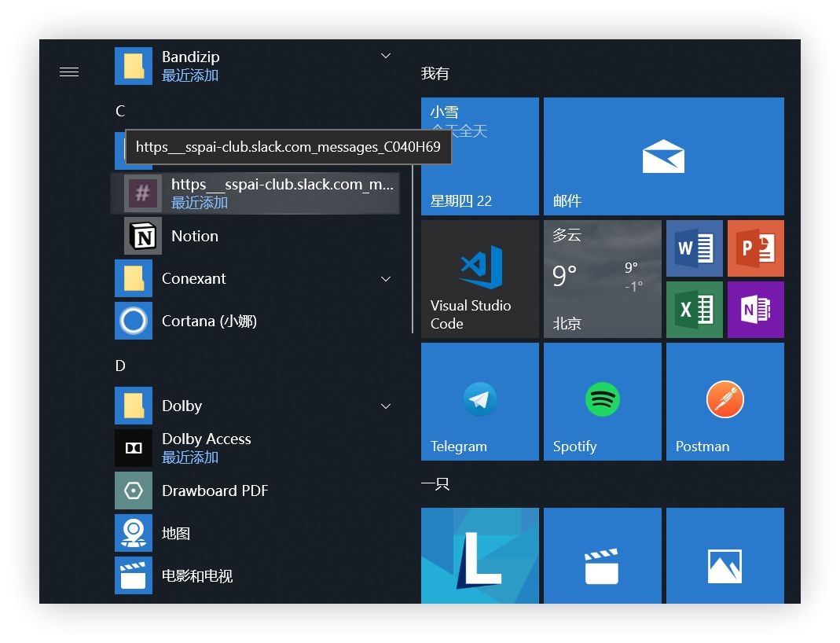
Task: Click the 我有 tile group header
Action: click(x=435, y=73)
